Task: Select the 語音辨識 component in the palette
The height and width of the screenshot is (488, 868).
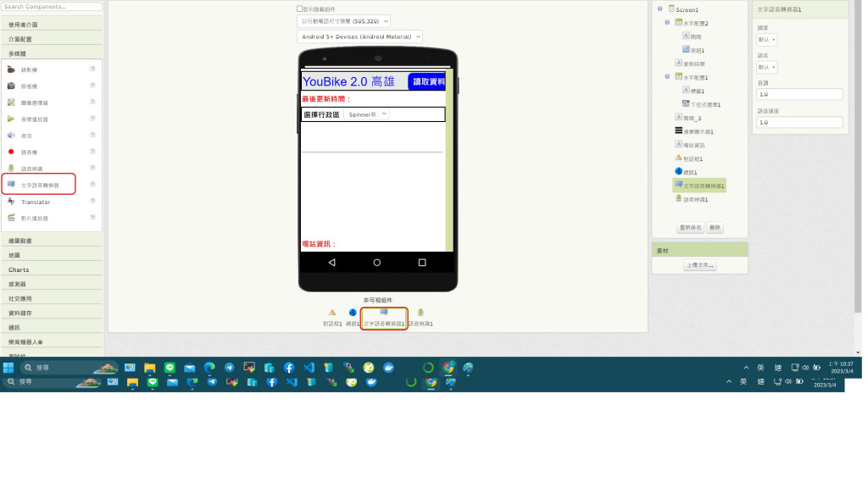Action: tap(31, 169)
